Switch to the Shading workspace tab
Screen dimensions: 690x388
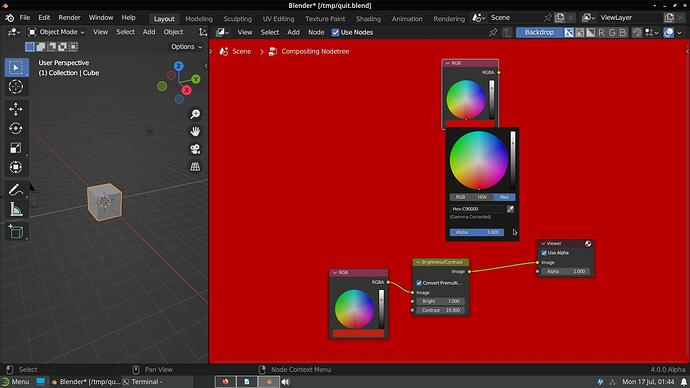click(x=368, y=18)
